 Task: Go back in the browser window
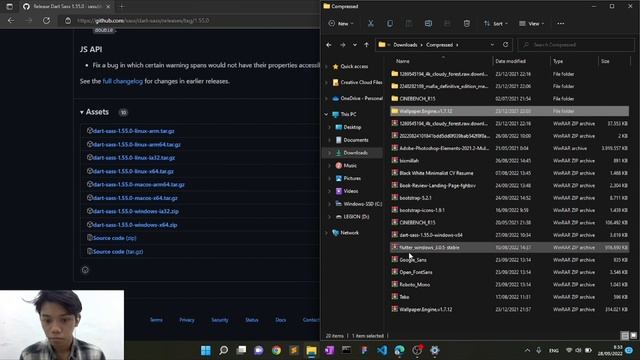(11, 20)
